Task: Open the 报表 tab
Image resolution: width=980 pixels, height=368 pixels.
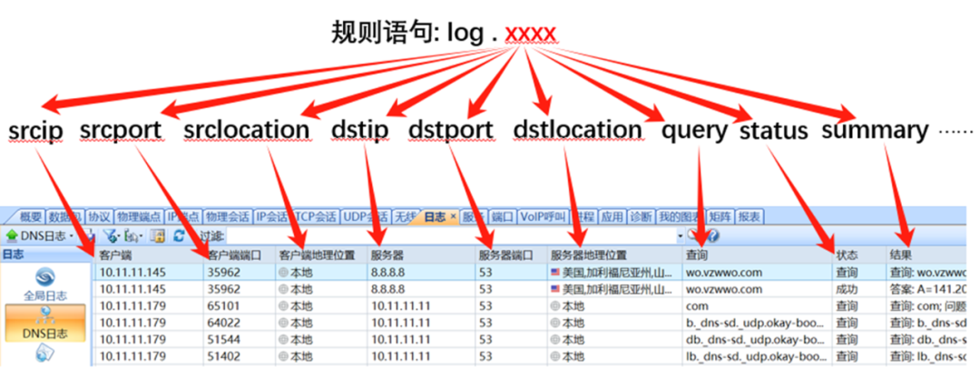Action: (750, 217)
